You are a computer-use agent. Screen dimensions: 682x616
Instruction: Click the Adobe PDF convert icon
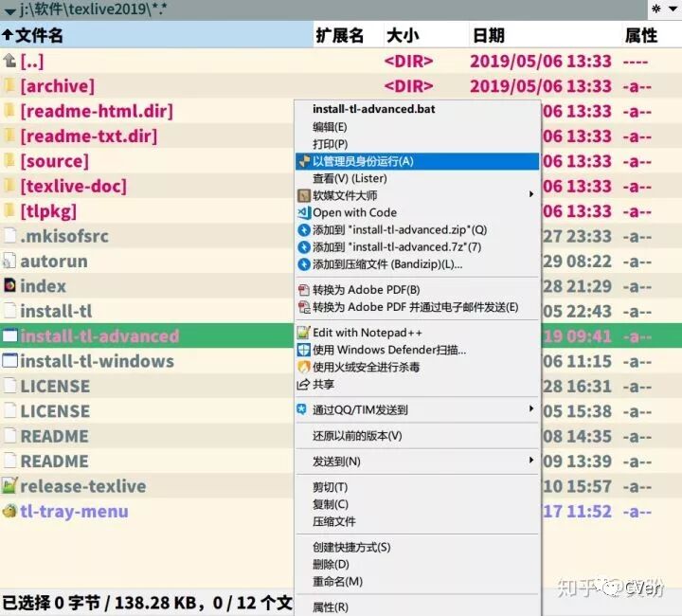pyautogui.click(x=304, y=290)
